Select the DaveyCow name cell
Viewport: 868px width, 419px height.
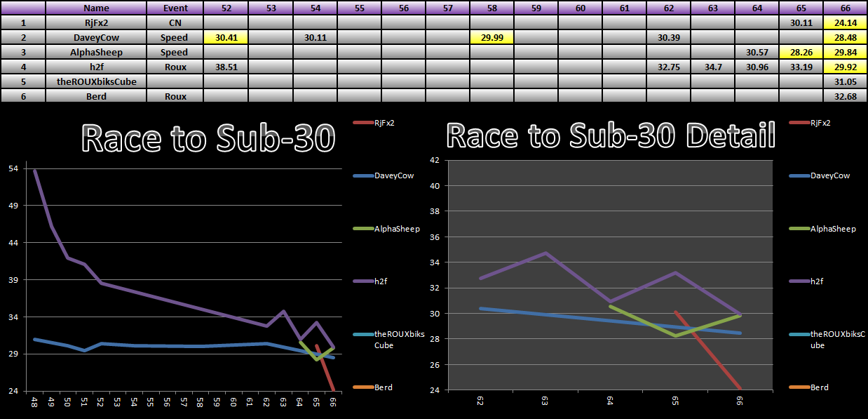pyautogui.click(x=96, y=37)
